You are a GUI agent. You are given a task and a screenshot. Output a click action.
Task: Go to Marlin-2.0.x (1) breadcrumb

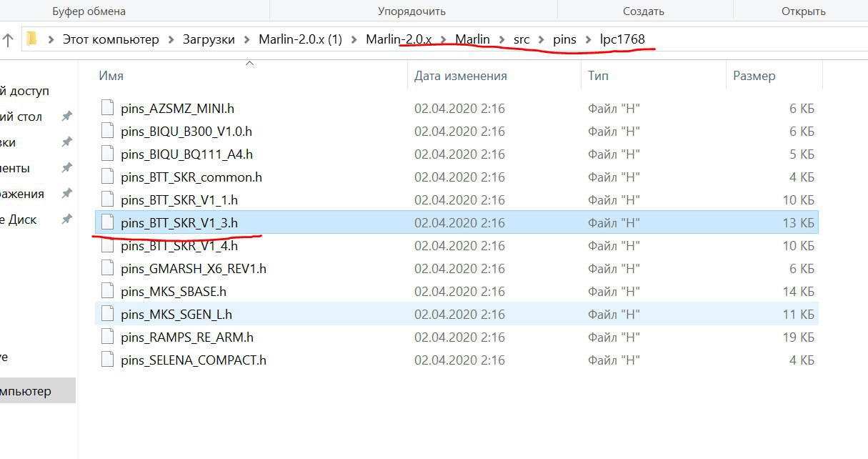(x=300, y=40)
